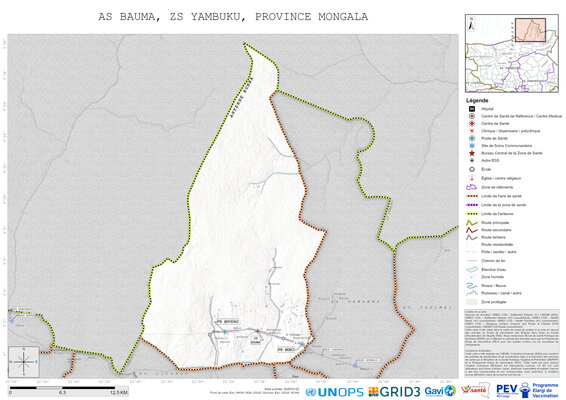Click the orange Limite de l'aire de santé swatch
Viewport: 566px width, 400px height.
[x=471, y=196]
